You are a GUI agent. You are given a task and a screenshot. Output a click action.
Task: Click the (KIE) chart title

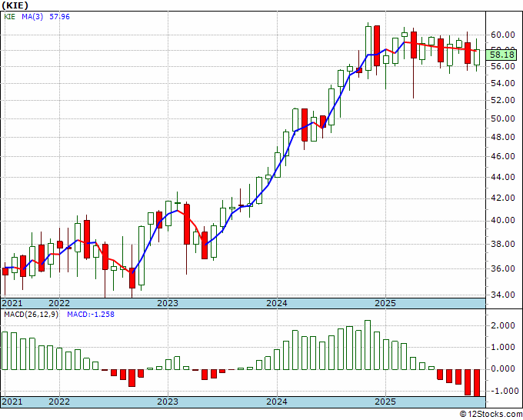tap(15, 5)
